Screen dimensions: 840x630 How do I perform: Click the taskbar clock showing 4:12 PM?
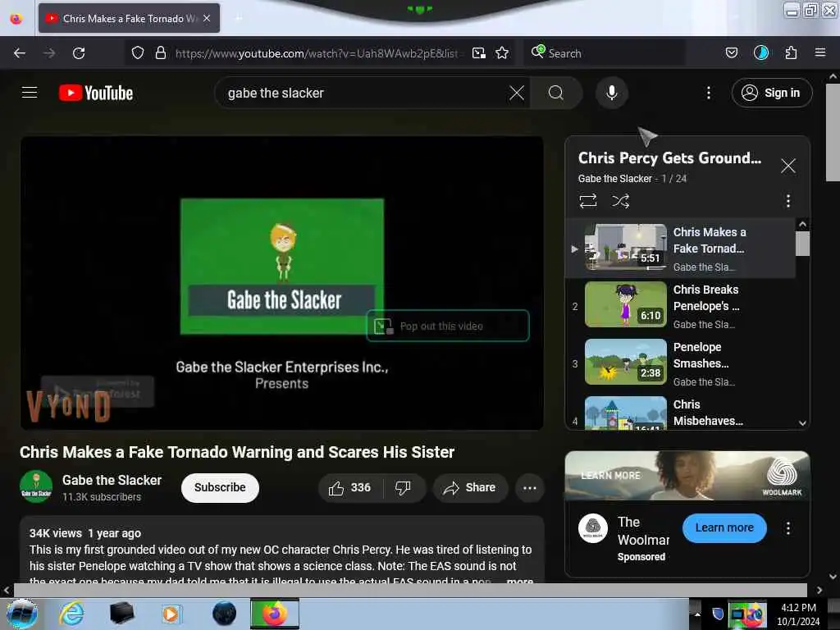(x=798, y=614)
